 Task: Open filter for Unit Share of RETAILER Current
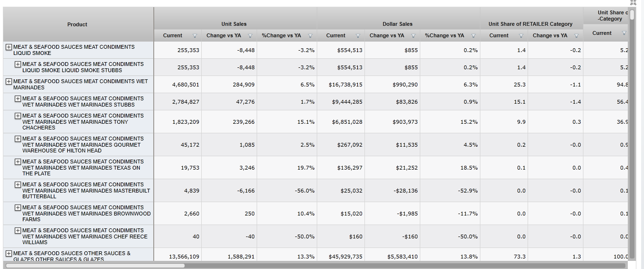[520, 36]
